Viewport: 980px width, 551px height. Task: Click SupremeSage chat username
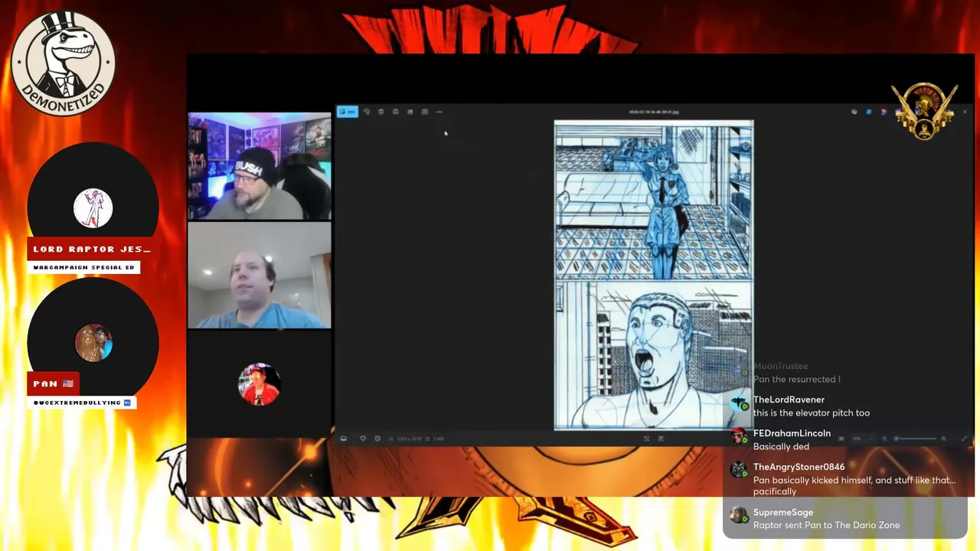[x=782, y=513]
